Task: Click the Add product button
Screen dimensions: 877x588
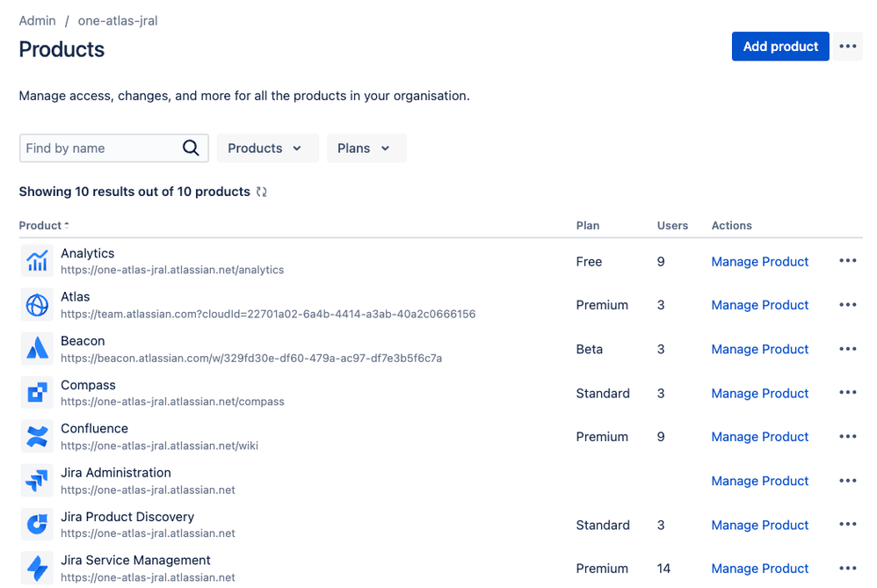Action: [x=780, y=47]
